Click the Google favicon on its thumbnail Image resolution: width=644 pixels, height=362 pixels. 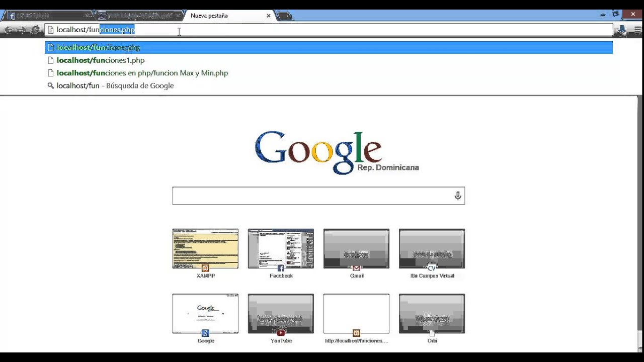[205, 333]
